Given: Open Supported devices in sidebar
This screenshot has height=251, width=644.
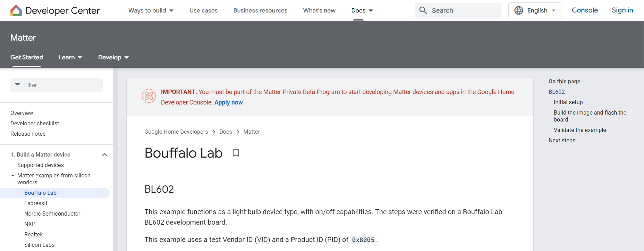Looking at the screenshot, I should [41, 165].
